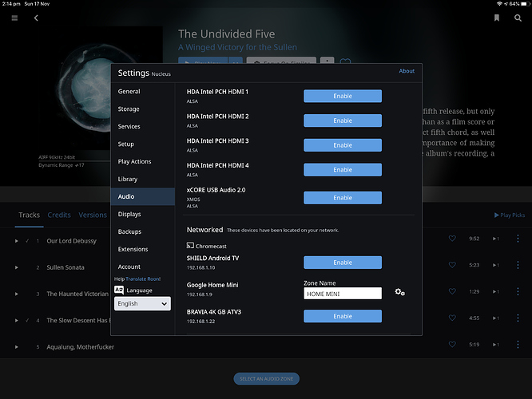Image resolution: width=532 pixels, height=399 pixels.
Task: Open General settings section
Action: [x=143, y=91]
